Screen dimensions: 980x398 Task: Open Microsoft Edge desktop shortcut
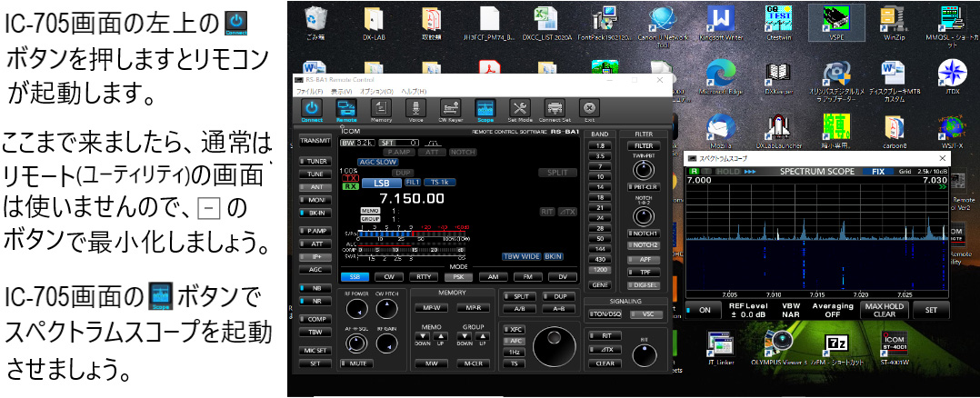pyautogui.click(x=720, y=77)
